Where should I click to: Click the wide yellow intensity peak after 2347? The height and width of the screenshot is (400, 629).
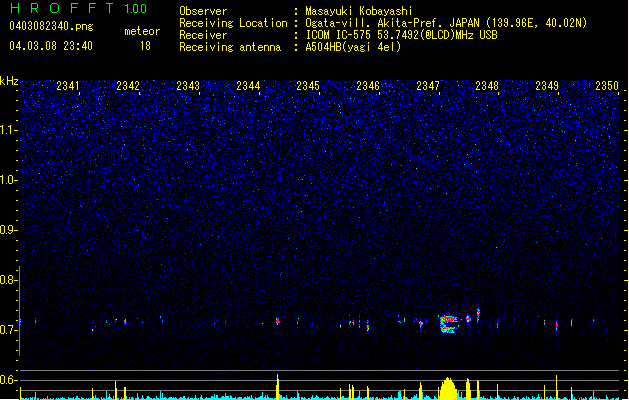click(x=448, y=388)
